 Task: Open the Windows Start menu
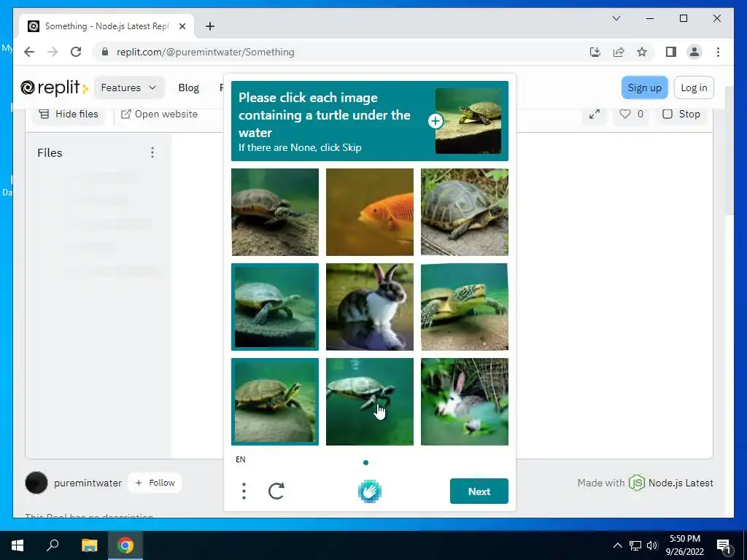point(18,545)
